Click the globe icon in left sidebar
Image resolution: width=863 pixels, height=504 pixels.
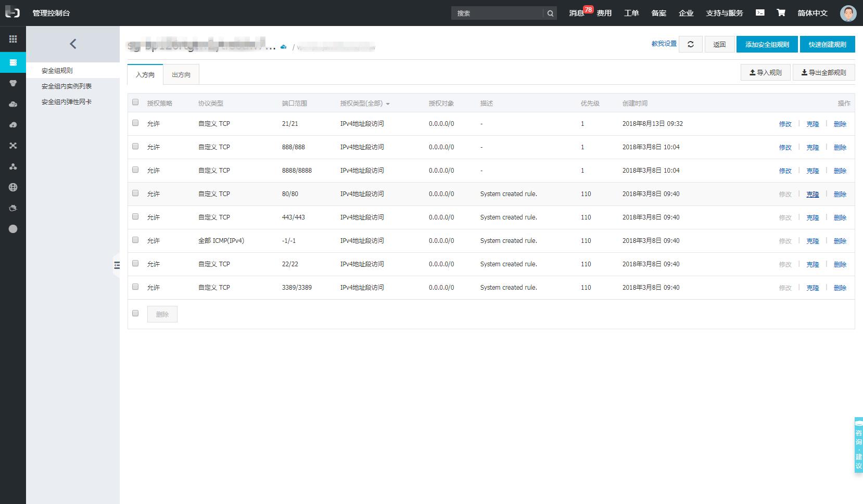pos(13,187)
